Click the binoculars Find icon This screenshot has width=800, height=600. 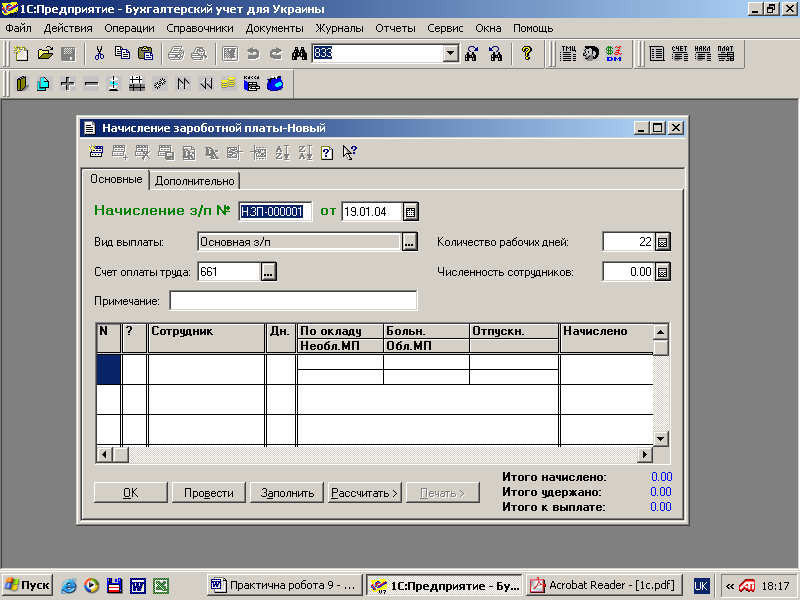tap(299, 53)
